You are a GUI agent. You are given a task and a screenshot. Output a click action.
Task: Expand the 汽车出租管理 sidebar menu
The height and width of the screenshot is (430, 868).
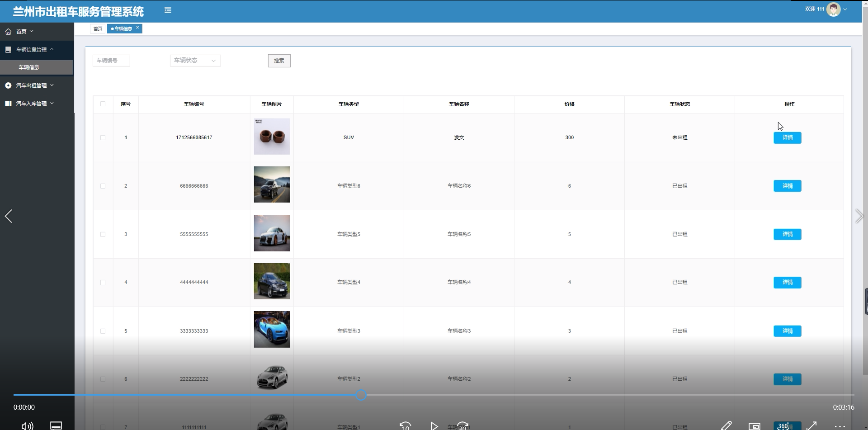52,85
